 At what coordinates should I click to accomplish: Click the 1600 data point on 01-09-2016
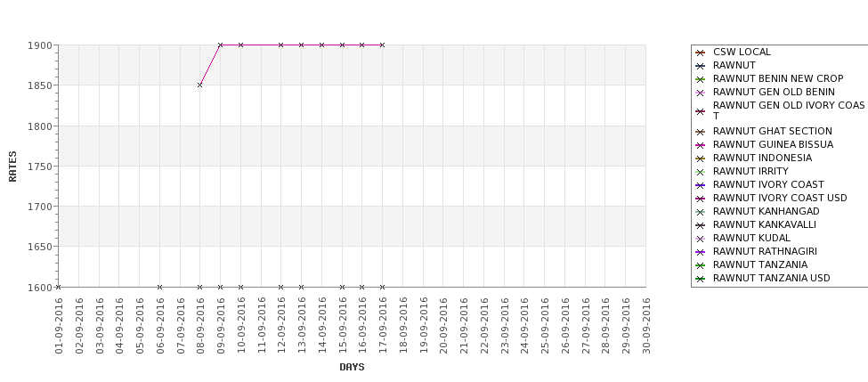tap(58, 287)
